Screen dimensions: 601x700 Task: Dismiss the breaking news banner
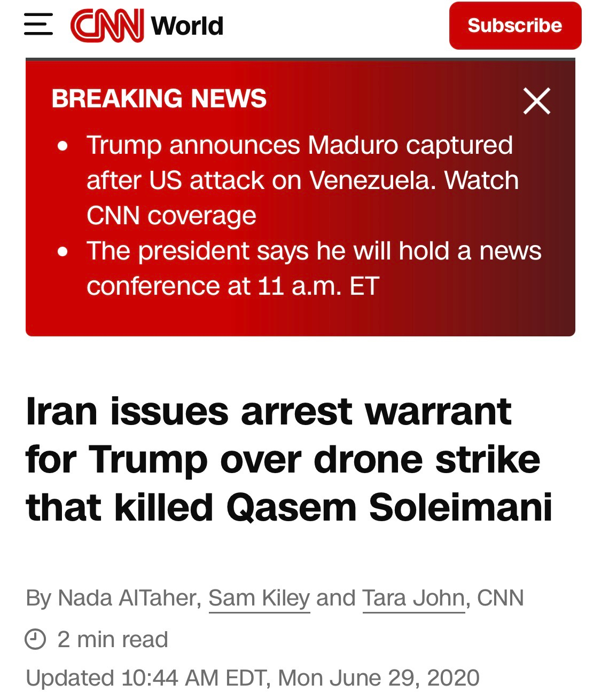point(536,101)
